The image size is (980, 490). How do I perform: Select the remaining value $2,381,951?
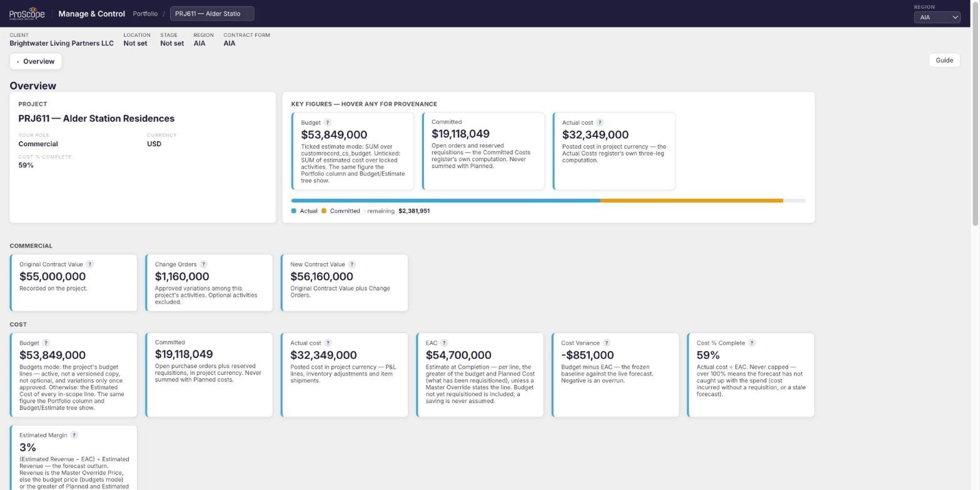click(414, 211)
